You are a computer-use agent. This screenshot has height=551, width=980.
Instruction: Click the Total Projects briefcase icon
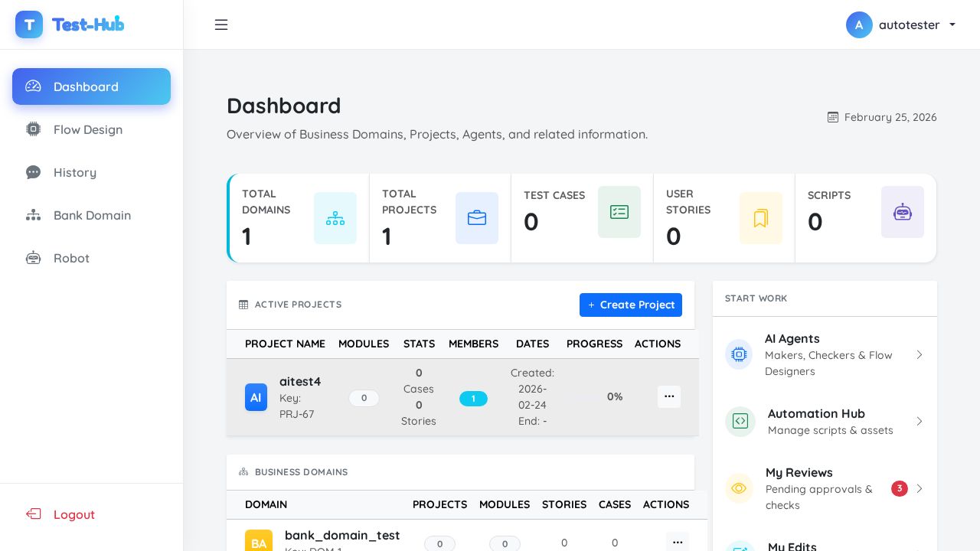[477, 218]
